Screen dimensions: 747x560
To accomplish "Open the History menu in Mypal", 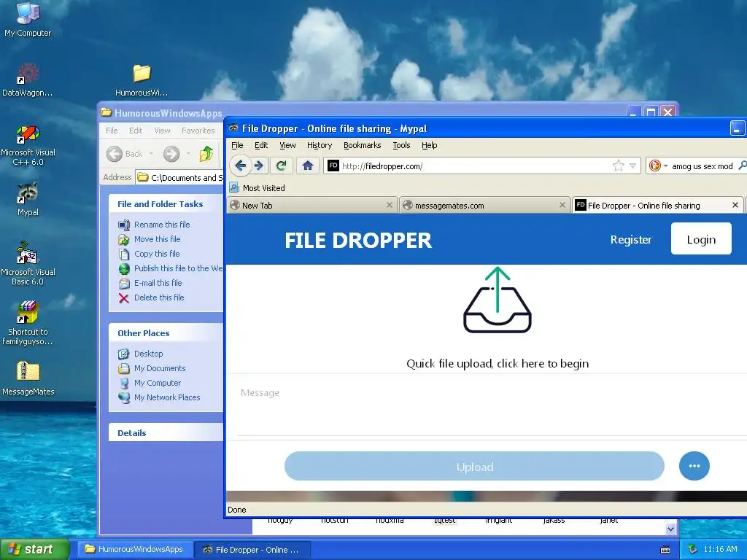I will (320, 145).
